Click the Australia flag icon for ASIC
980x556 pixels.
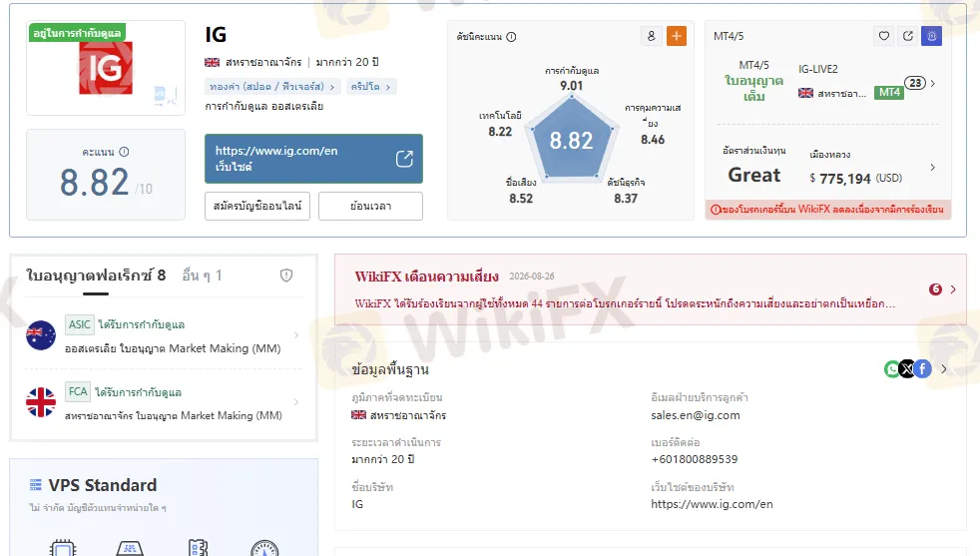(x=41, y=335)
